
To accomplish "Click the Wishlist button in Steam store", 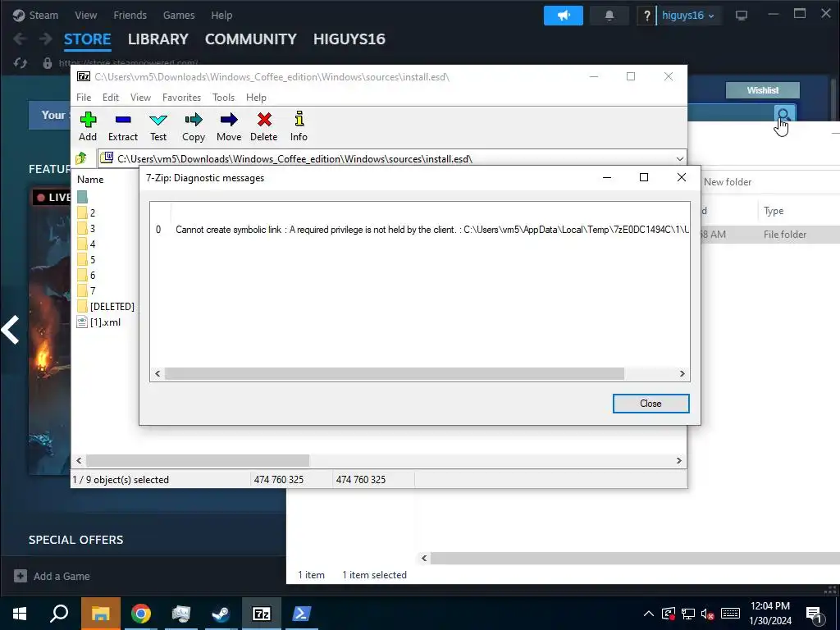I will click(763, 90).
